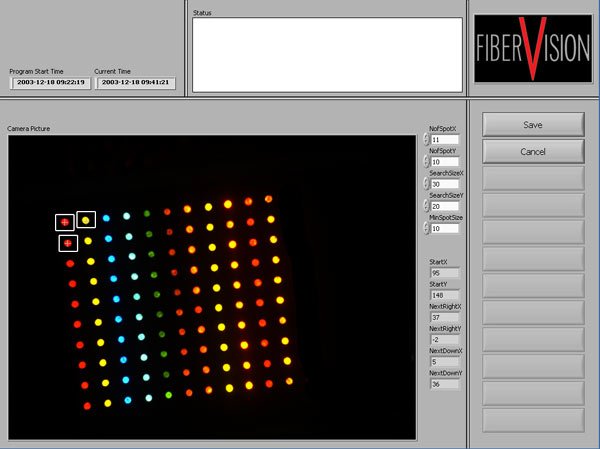Click the StartX value indicator

point(444,272)
